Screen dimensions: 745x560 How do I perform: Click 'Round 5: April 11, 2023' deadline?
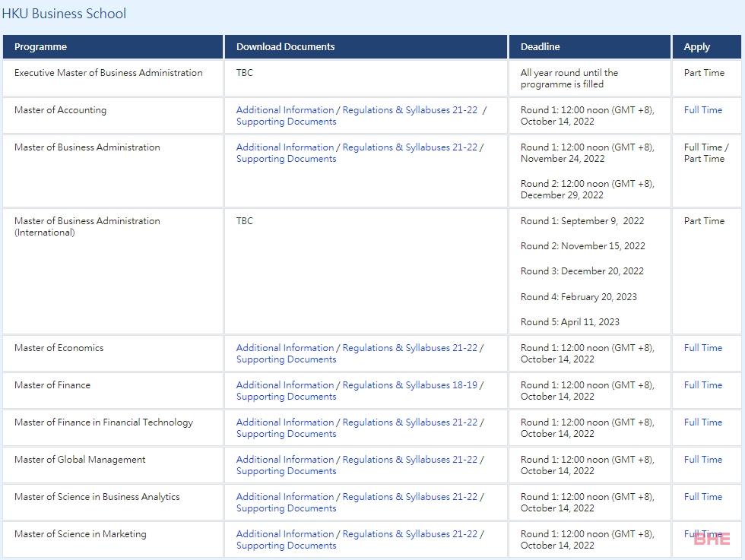click(570, 322)
